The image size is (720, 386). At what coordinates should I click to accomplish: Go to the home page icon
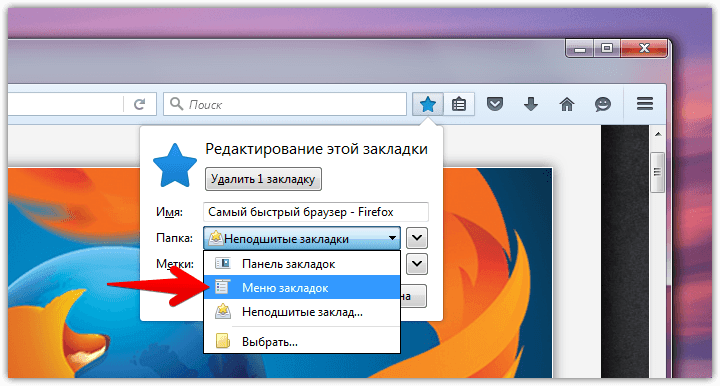click(x=567, y=104)
